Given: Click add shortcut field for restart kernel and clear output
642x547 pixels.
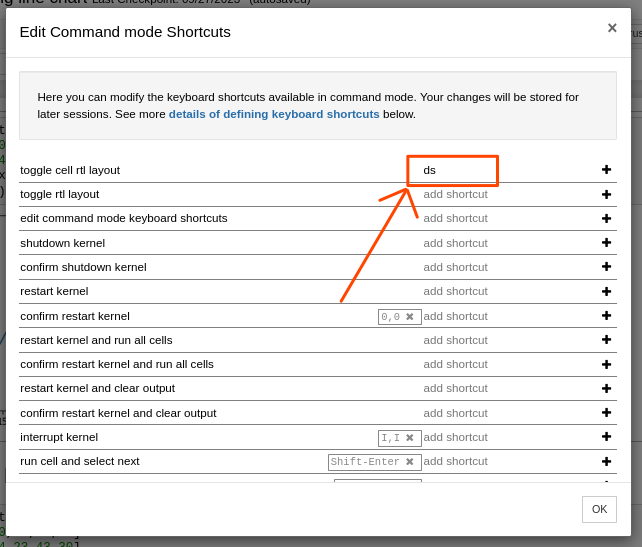Looking at the screenshot, I should [x=456, y=388].
